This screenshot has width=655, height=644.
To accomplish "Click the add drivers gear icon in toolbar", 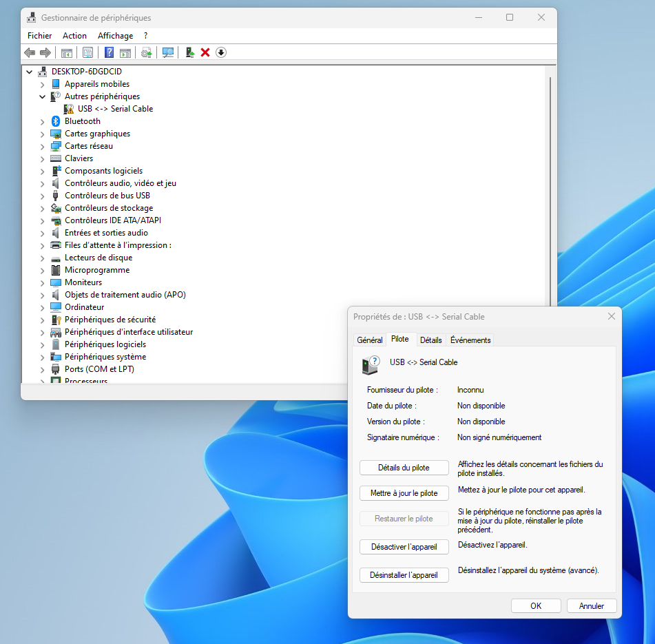I will (146, 52).
